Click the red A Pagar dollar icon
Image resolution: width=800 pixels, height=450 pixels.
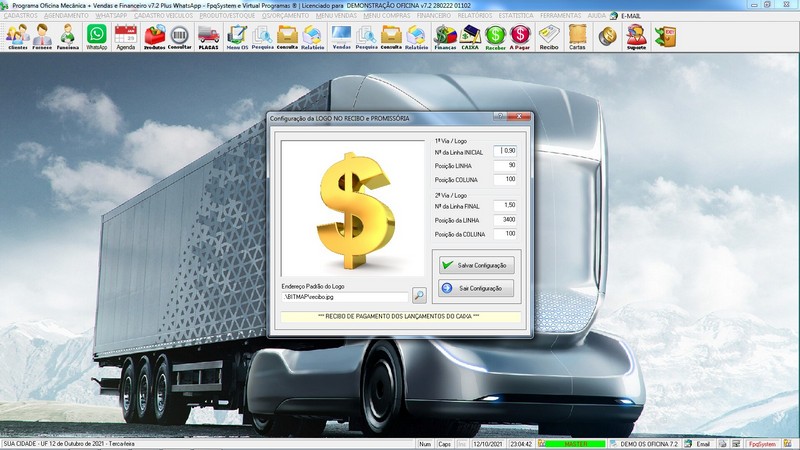pos(520,37)
